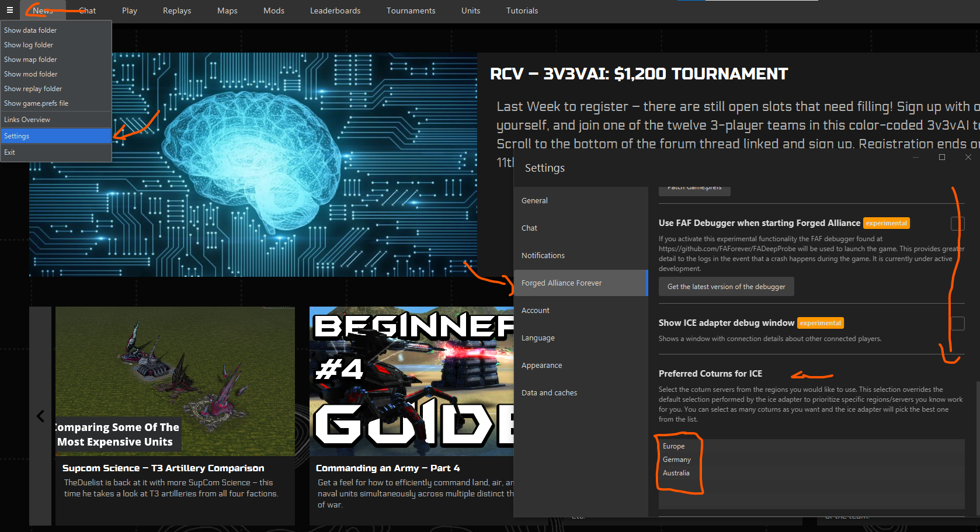The image size is (980, 532).
Task: Select Germany coturn server
Action: (811, 460)
